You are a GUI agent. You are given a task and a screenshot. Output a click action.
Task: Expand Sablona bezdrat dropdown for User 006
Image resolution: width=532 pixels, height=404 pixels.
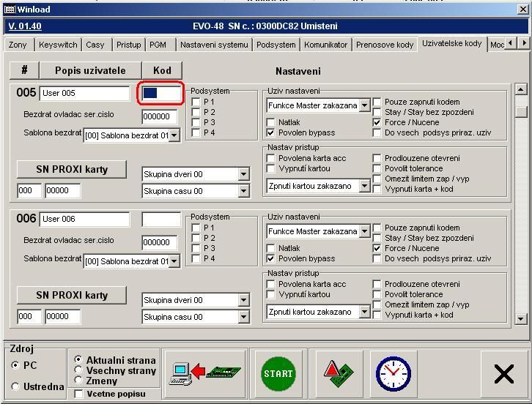[174, 261]
